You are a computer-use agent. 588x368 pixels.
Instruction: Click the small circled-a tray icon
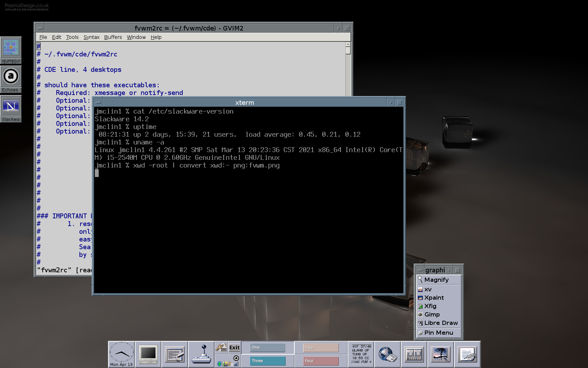coord(236,358)
